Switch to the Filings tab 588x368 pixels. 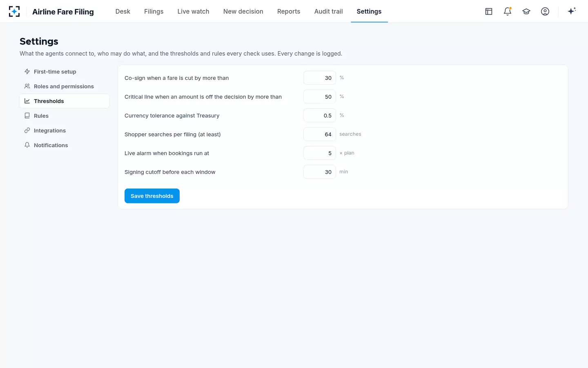154,11
